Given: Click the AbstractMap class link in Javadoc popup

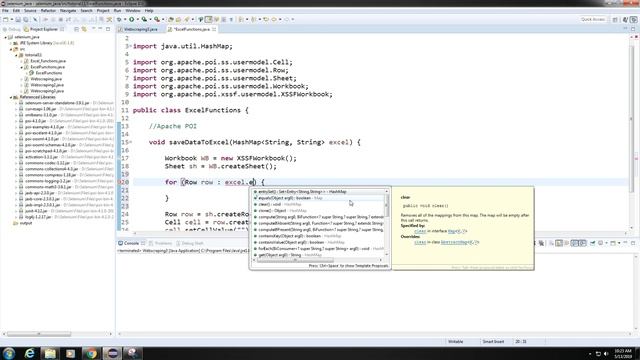Looking at the screenshot, I should (x=459, y=242).
